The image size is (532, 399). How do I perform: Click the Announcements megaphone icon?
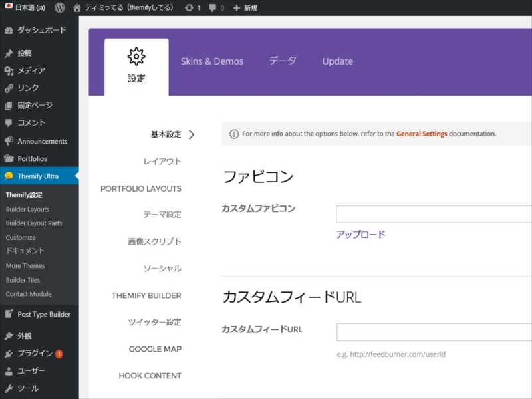point(9,141)
